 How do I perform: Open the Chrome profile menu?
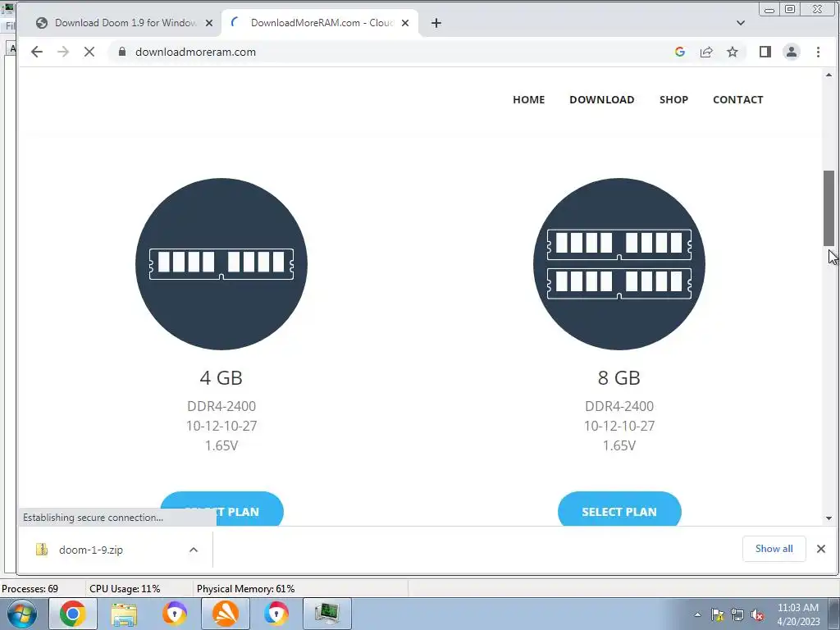792,52
